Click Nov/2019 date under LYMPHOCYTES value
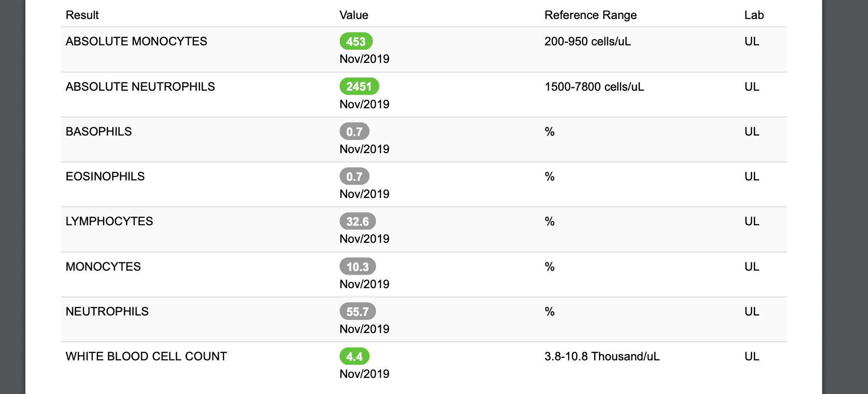Viewport: 868px width, 394px height. point(365,239)
